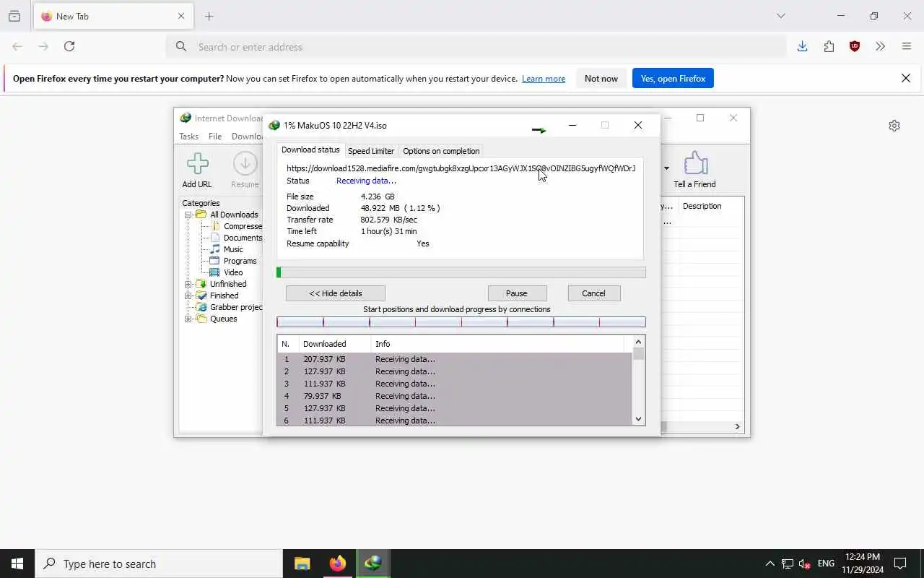This screenshot has height=578, width=924.
Task: Open Firefox View at the tab bar start
Action: 14,16
